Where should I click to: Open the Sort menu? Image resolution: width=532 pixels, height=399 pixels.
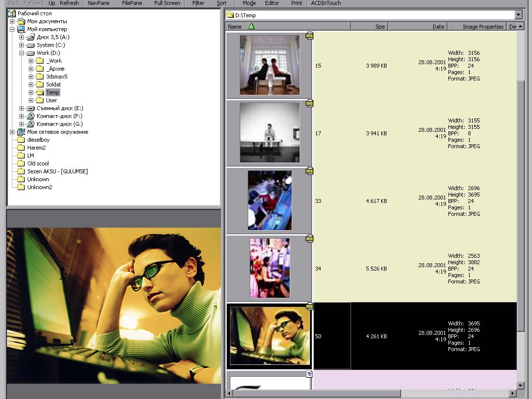[x=222, y=3]
